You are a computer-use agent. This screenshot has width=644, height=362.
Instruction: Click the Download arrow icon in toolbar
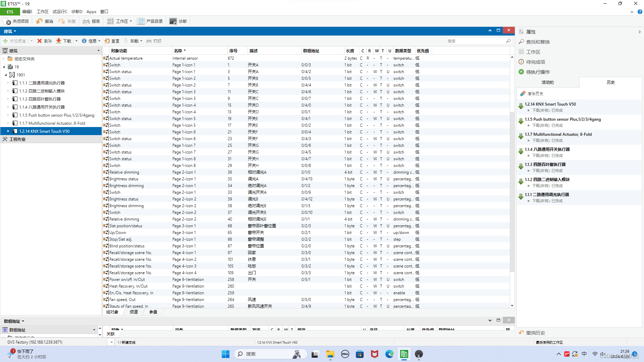point(59,41)
